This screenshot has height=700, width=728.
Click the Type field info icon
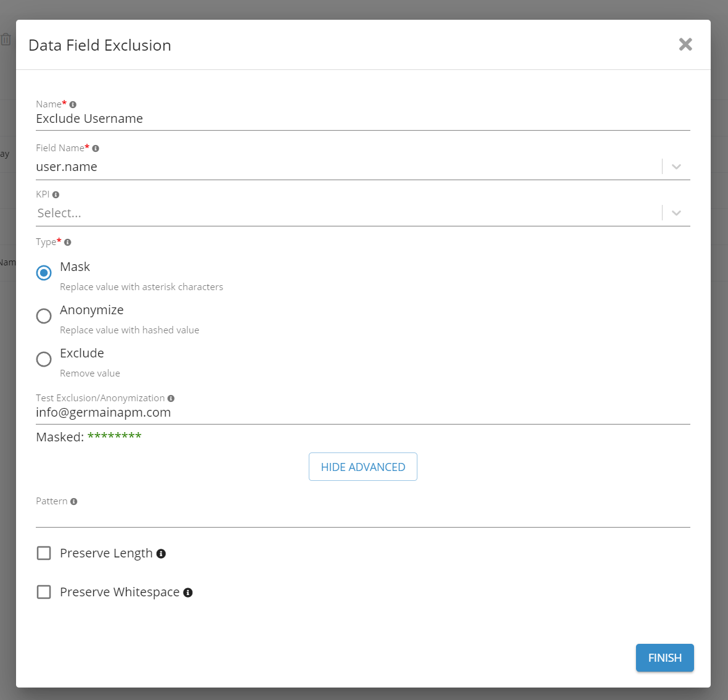pos(67,241)
